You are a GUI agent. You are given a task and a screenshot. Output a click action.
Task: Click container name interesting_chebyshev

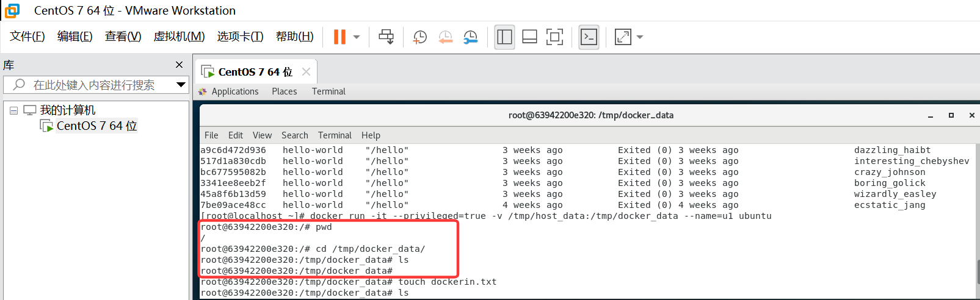912,161
